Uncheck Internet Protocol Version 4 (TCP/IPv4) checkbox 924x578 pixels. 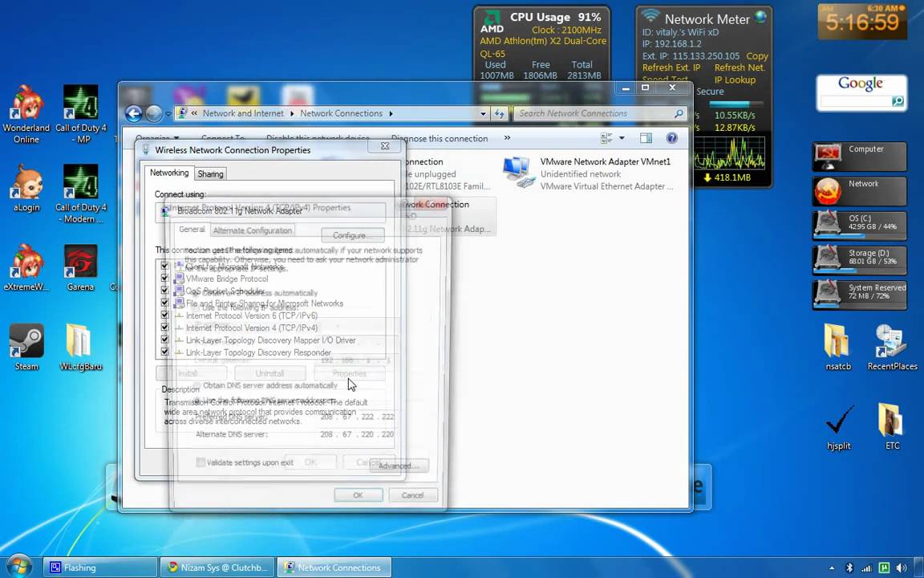164,328
